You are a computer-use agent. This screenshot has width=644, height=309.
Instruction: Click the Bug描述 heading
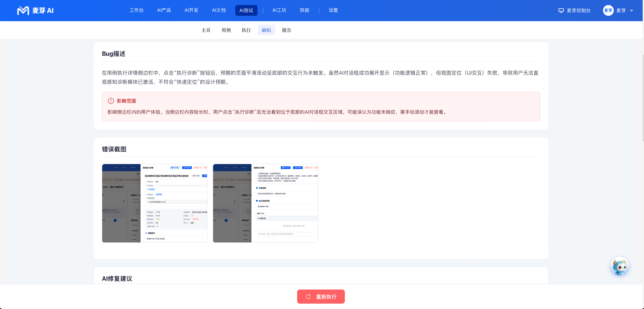point(114,54)
